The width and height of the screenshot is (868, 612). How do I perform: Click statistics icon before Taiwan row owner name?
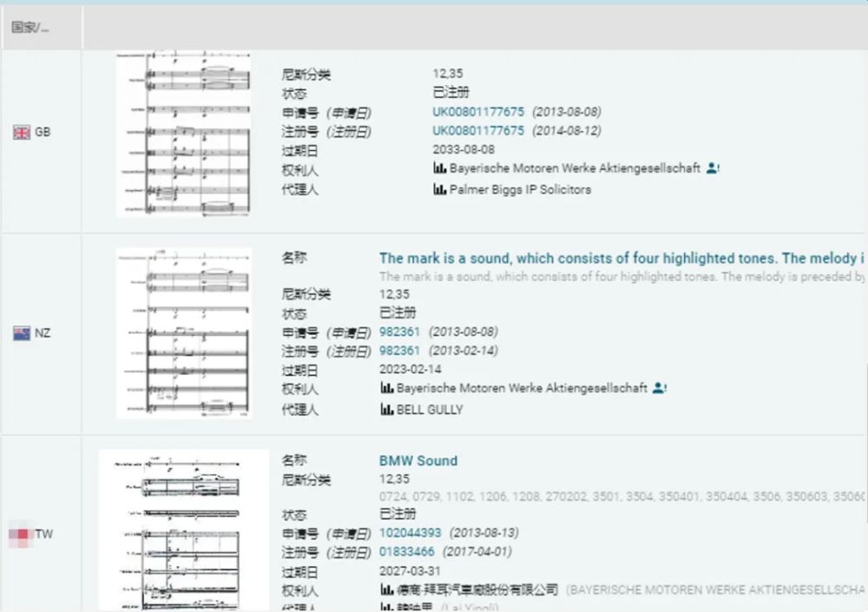pos(386,590)
